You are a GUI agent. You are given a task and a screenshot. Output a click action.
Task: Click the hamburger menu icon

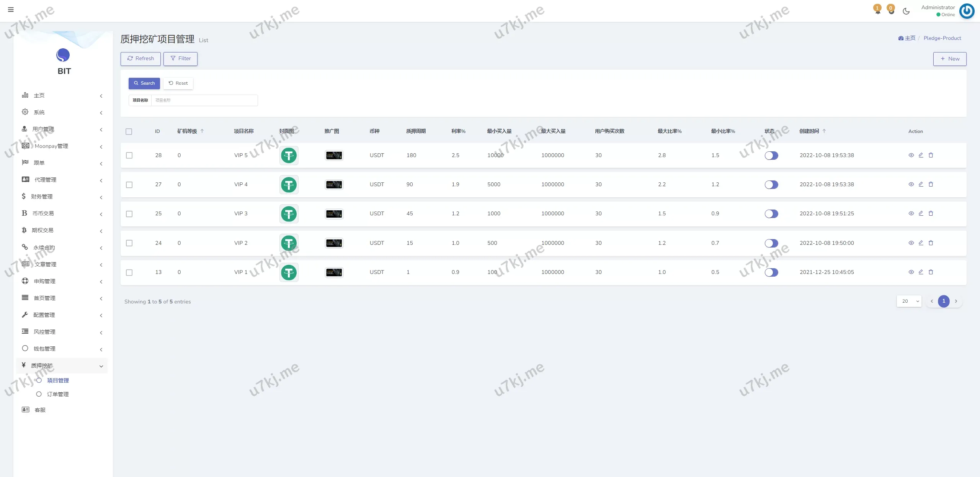[11, 10]
